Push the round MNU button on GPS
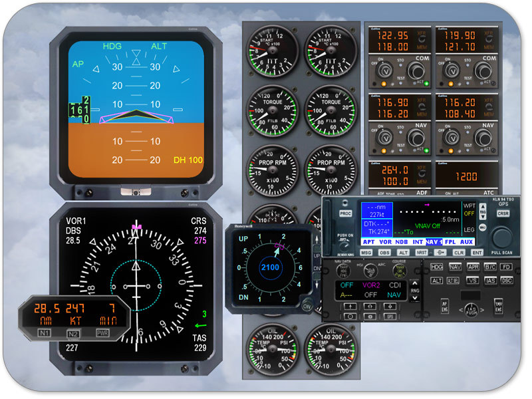Screen dimensions: 532x399 [x=482, y=227]
